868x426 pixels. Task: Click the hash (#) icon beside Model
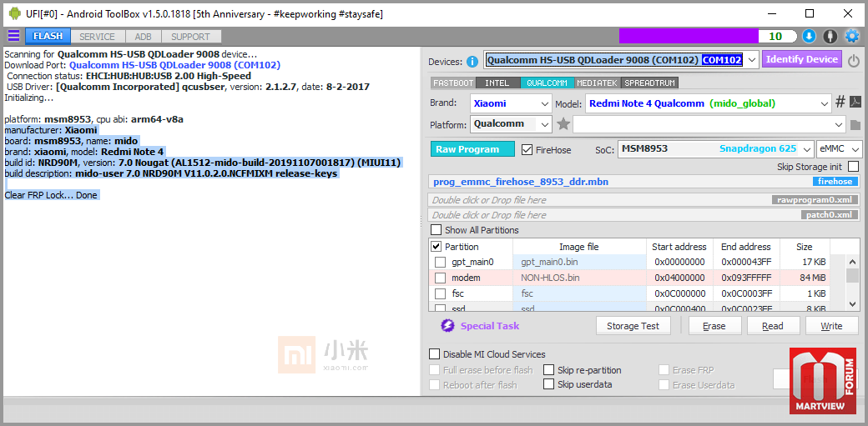840,103
